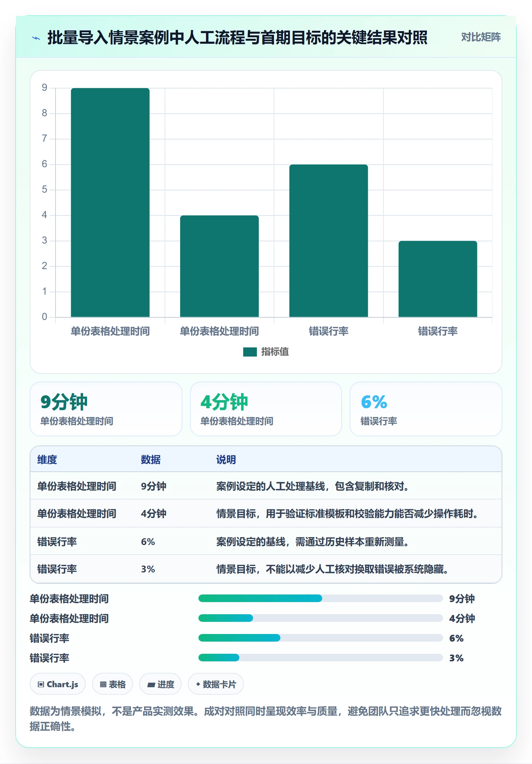Click the square icon in Chart.js chip

coord(41,685)
